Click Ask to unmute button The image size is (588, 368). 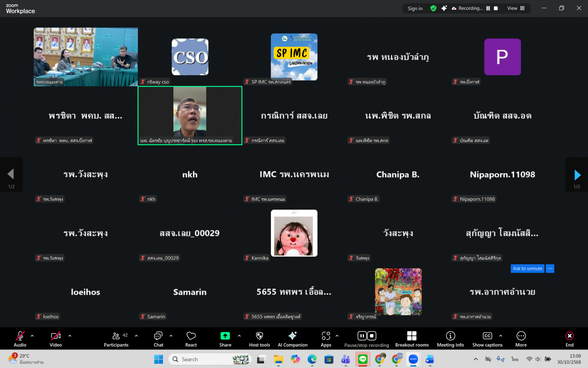pyautogui.click(x=527, y=269)
